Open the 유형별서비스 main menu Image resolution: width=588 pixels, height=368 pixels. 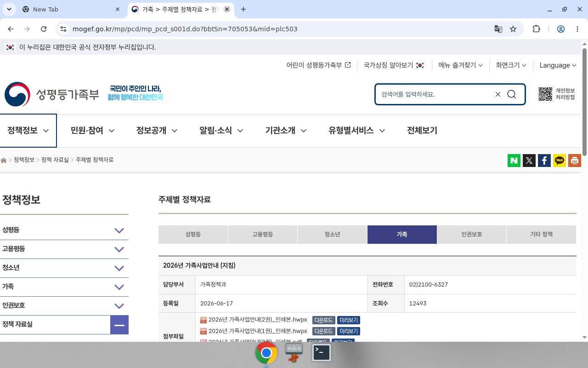356,131
